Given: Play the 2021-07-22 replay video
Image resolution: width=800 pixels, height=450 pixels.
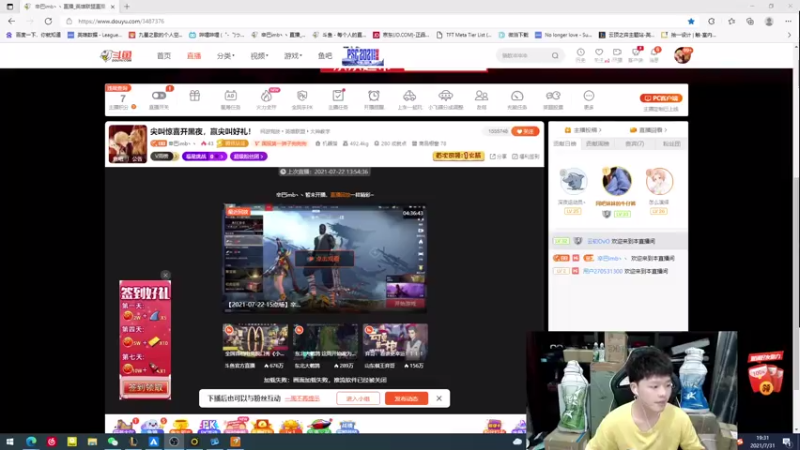Looking at the screenshot, I should click(324, 259).
